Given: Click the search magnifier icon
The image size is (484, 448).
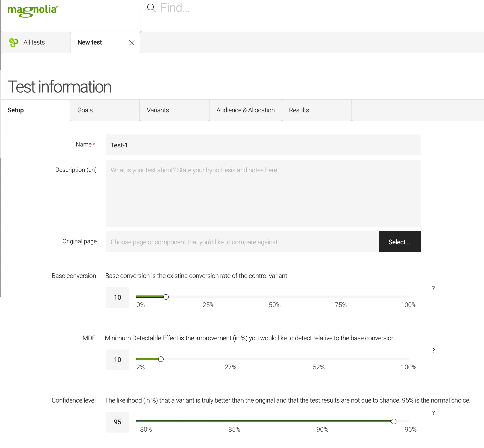Looking at the screenshot, I should click(151, 8).
